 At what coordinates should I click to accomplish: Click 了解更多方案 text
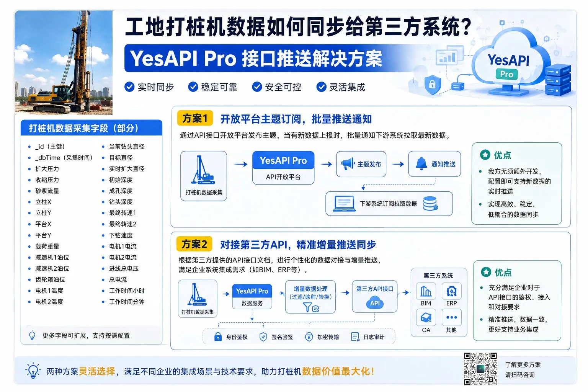click(523, 364)
